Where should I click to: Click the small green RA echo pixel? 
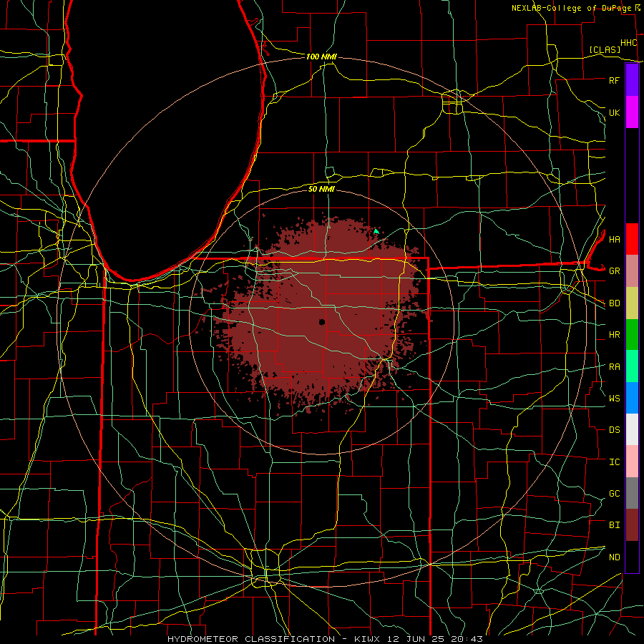point(376,232)
